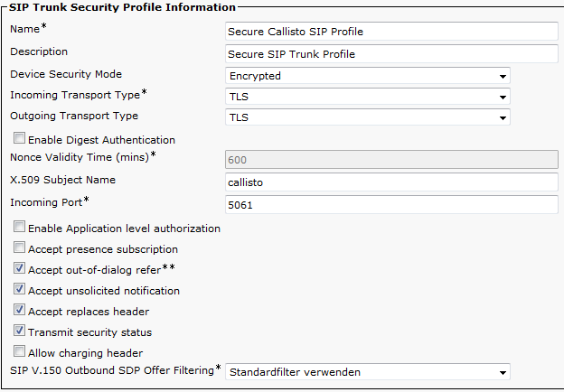This screenshot has height=392, width=564.
Task: Click the X.509 Subject Name field
Action: [x=391, y=182]
